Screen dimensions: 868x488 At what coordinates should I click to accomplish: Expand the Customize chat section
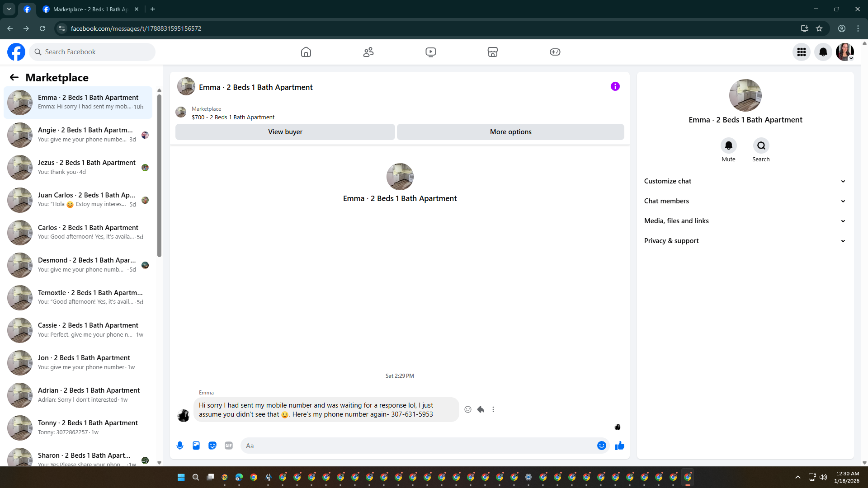pos(745,181)
